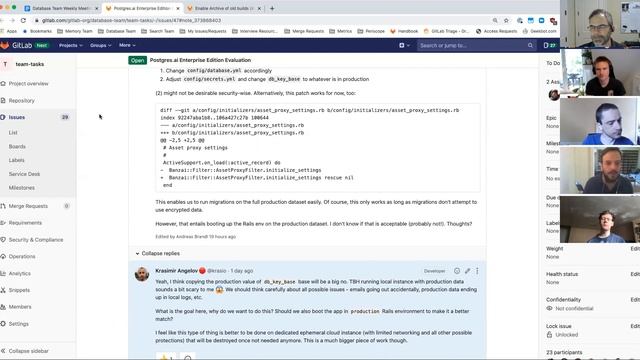Switch to Enable Archive of old builds tab
This screenshot has width=640, height=360.
[x=224, y=8]
